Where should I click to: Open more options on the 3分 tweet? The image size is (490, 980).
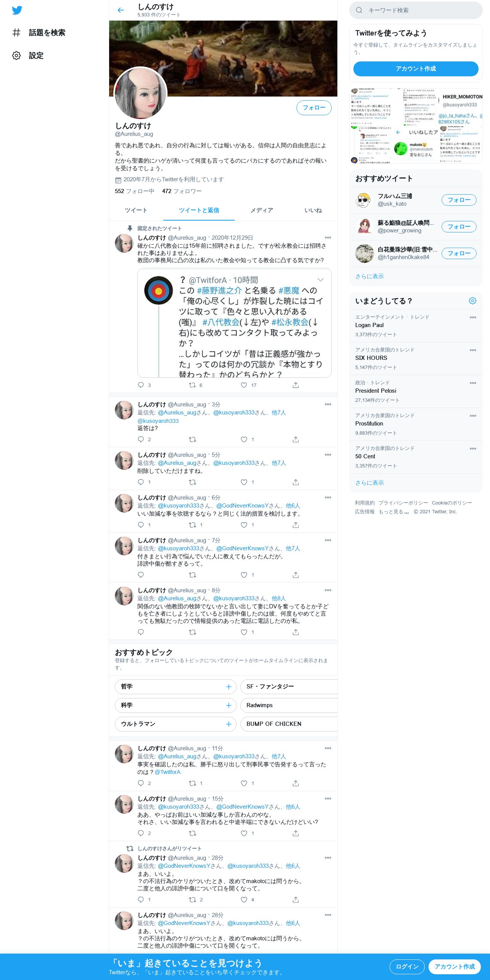pyautogui.click(x=328, y=405)
